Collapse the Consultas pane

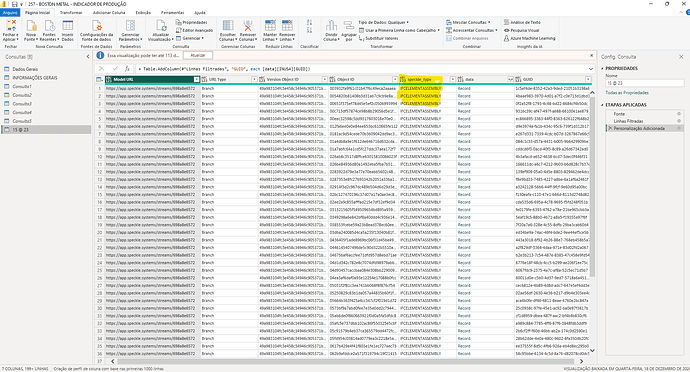click(x=88, y=57)
